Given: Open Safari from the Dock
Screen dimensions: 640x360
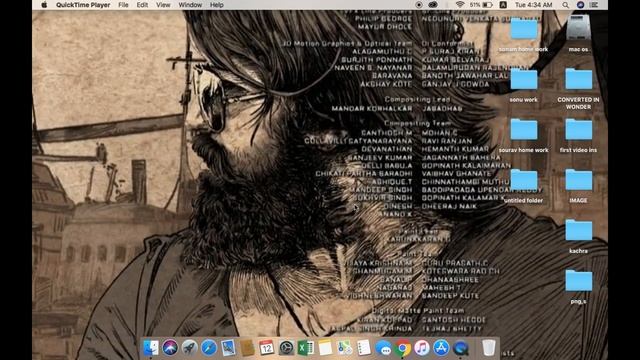Looking at the screenshot, I should (x=209, y=348).
